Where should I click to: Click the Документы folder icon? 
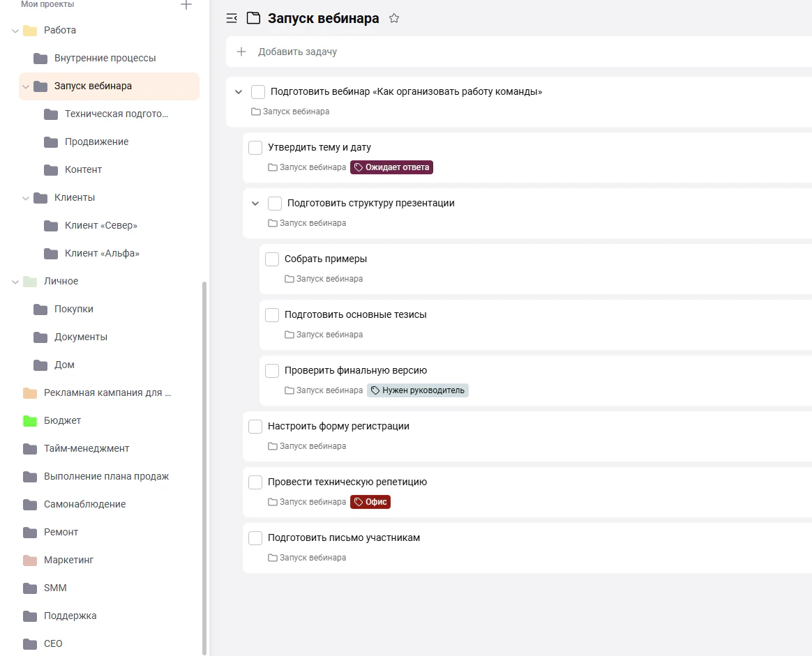click(40, 337)
